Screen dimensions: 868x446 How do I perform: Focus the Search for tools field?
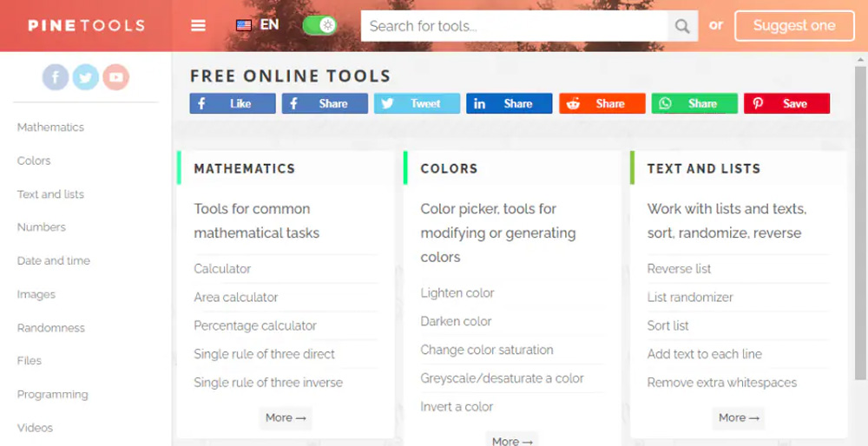(514, 26)
